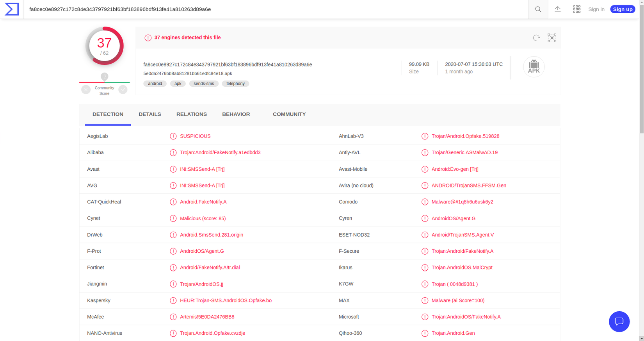The height and width of the screenshot is (341, 644).
Task: Click the telephony tag
Action: click(x=235, y=84)
